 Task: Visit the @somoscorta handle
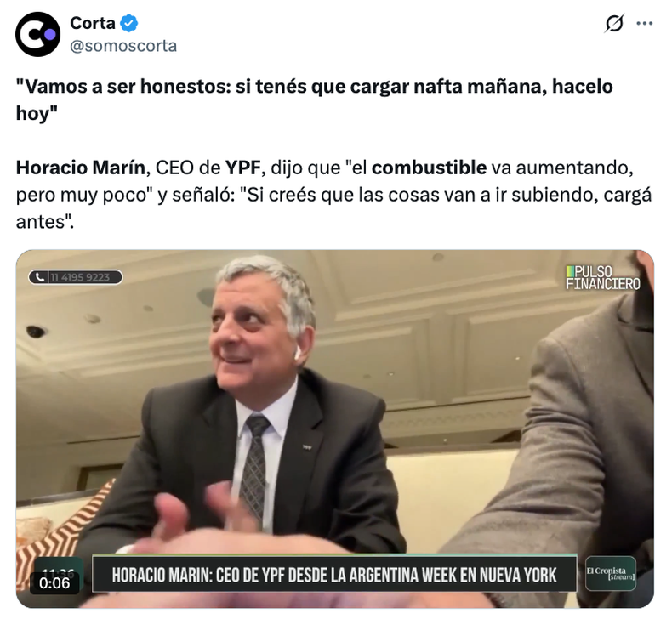[123, 46]
